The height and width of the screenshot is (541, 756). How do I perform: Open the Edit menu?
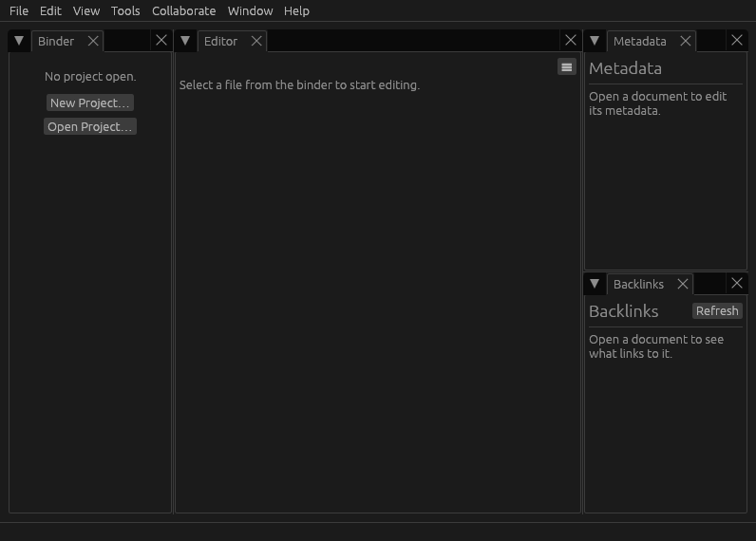click(50, 10)
